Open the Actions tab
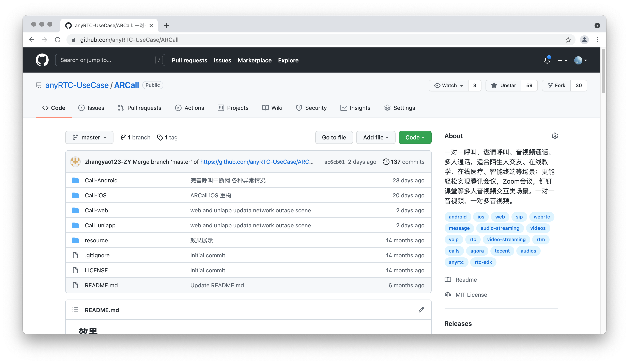 click(189, 108)
